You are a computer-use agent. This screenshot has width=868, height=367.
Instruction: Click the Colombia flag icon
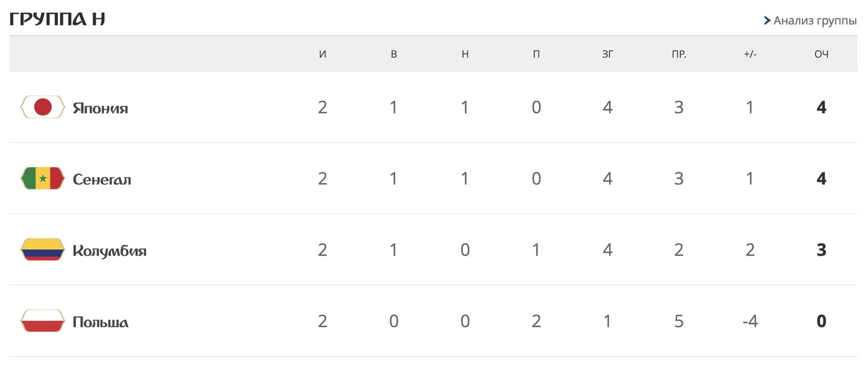[42, 250]
